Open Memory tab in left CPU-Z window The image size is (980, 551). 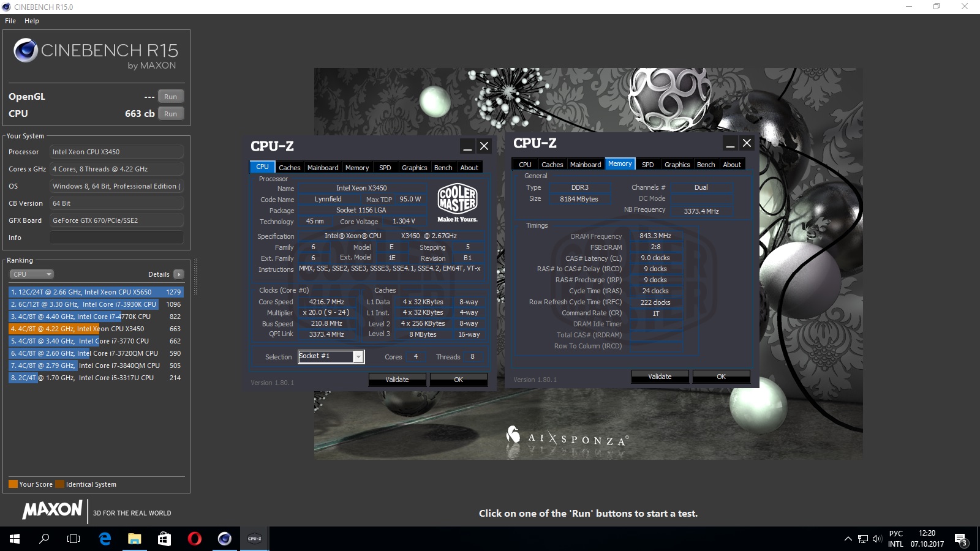tap(357, 168)
